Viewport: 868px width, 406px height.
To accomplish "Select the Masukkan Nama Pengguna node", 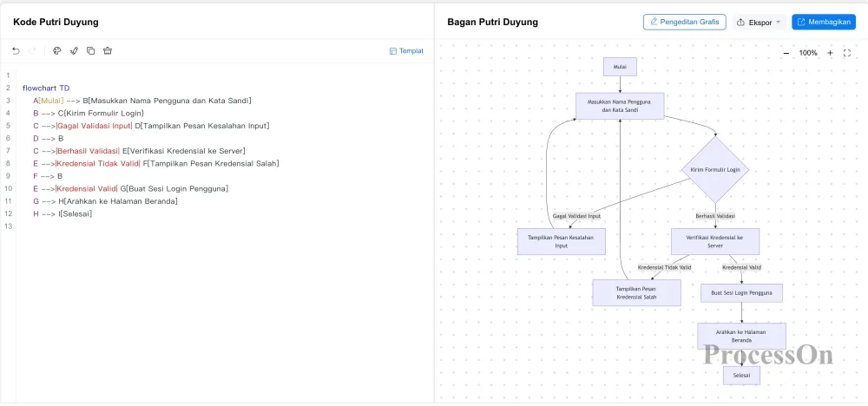I will pos(620,106).
